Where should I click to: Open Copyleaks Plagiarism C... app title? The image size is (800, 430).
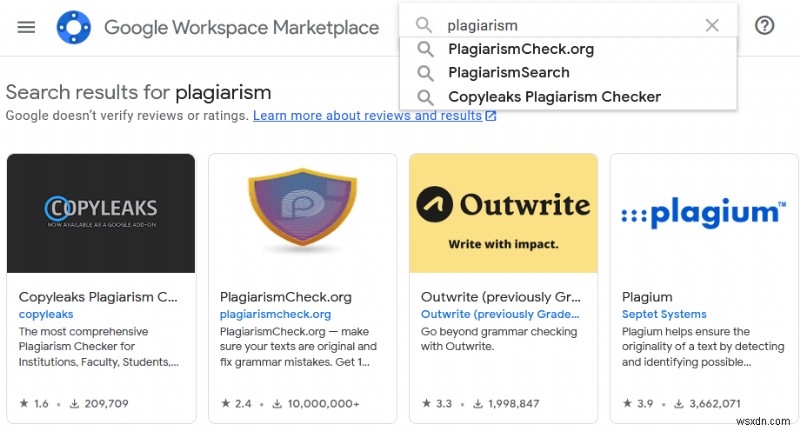tap(98, 297)
